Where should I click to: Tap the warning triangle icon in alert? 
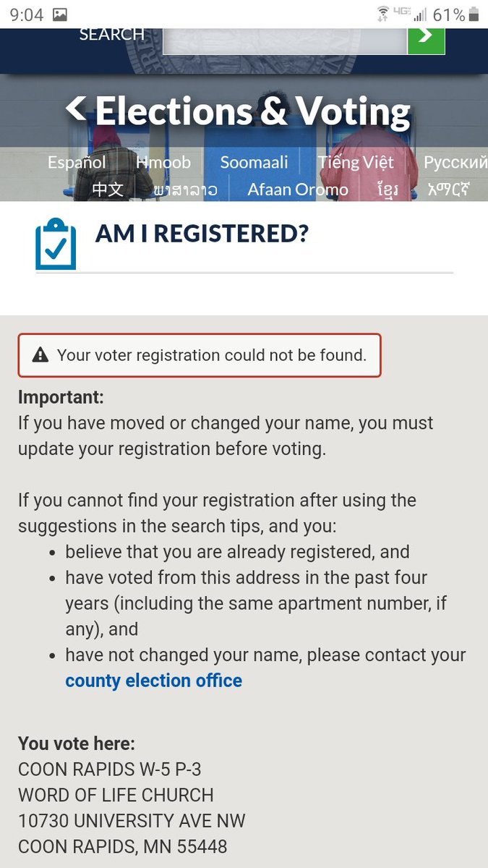coord(40,355)
